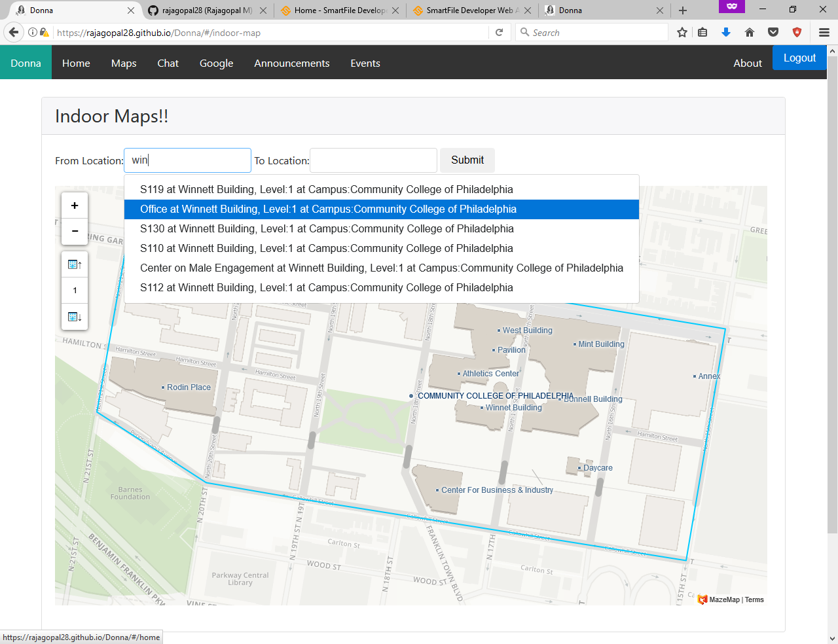Close the Home - SmartFile Developer tab

pyautogui.click(x=395, y=10)
